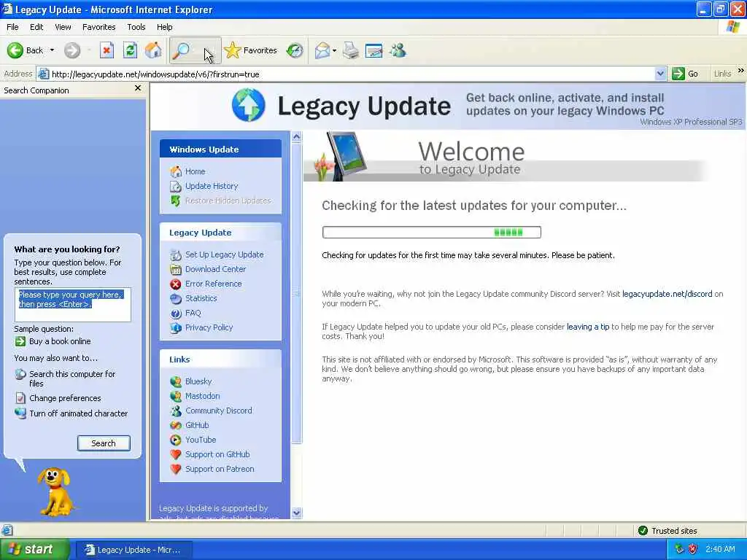Expand the Mail dropdown arrow
Viewport: 747px width, 560px height.
coord(334,50)
